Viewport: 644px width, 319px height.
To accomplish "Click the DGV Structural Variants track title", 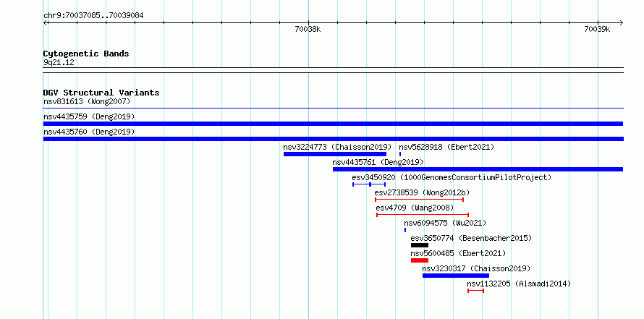I will 101,93.
